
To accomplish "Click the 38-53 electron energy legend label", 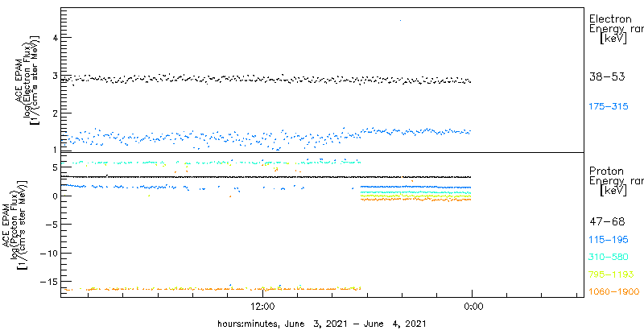I will [607, 76].
